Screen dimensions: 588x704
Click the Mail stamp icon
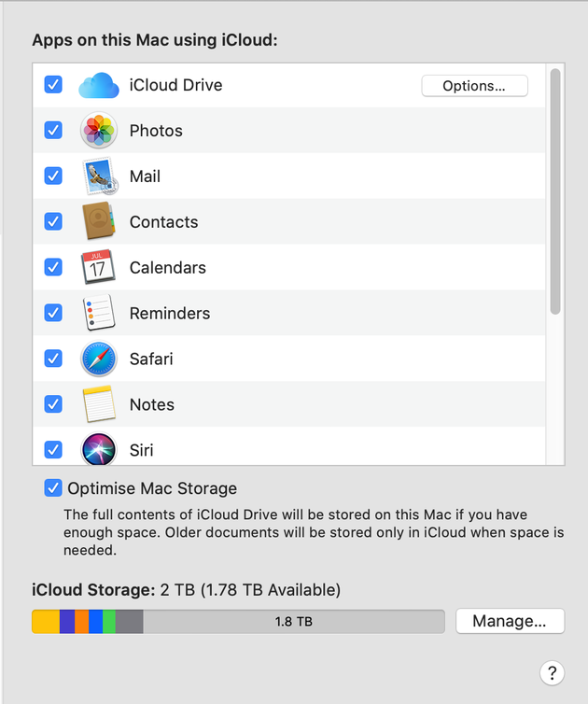pyautogui.click(x=100, y=176)
